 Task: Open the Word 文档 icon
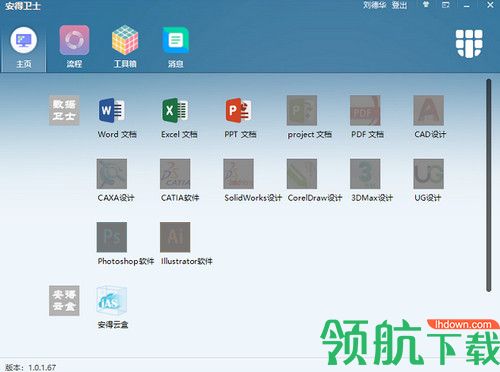pos(112,110)
